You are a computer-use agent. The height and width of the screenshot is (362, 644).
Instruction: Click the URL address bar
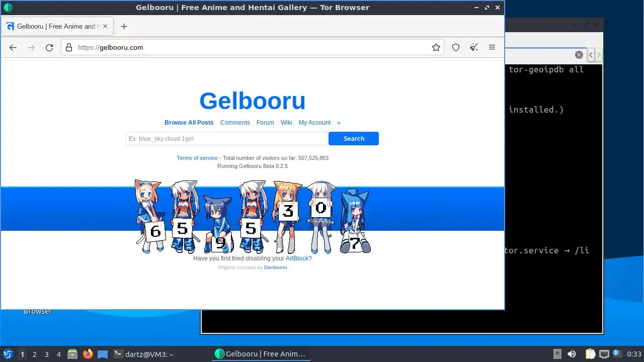[x=252, y=47]
